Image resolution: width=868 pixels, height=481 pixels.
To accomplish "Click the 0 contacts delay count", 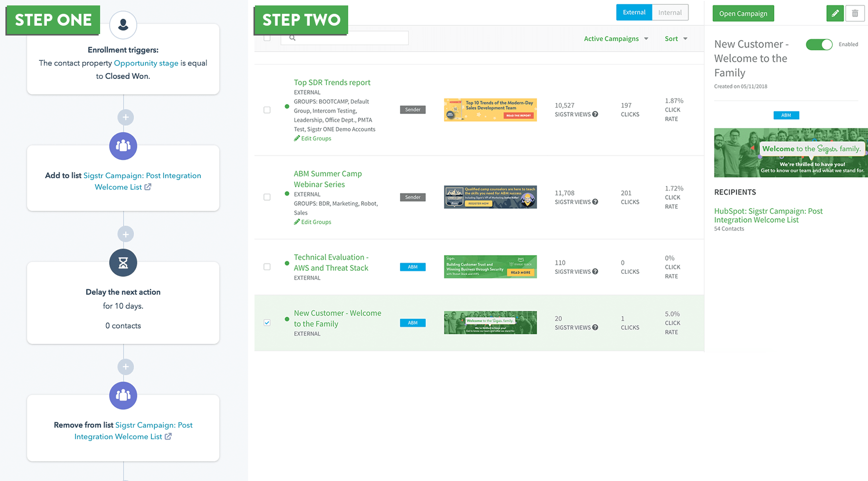I will coord(123,326).
